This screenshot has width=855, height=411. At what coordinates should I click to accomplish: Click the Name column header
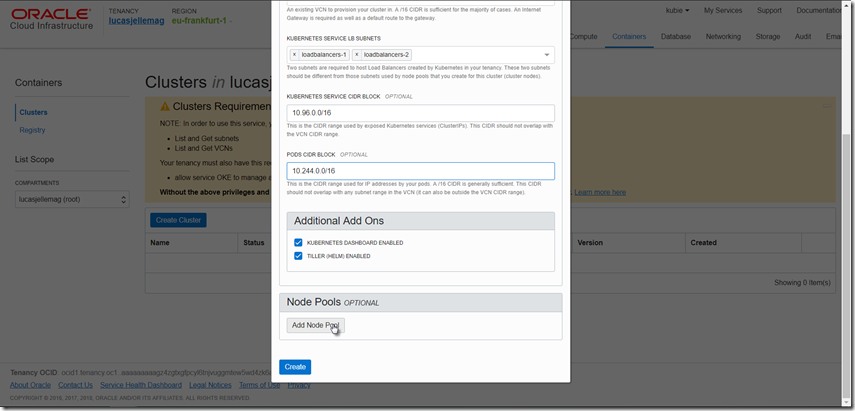[x=160, y=243]
